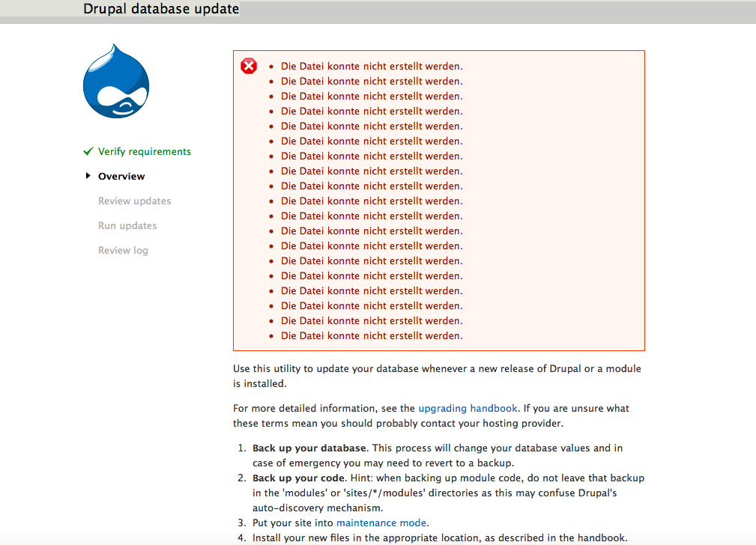
Task: Click the first 'Die Datei konnte' error message
Action: point(372,66)
